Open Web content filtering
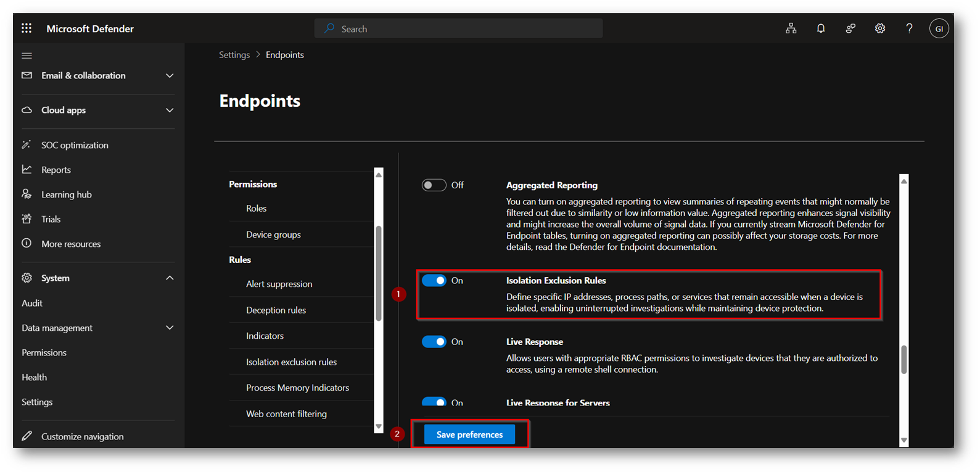The image size is (980, 474). click(286, 414)
